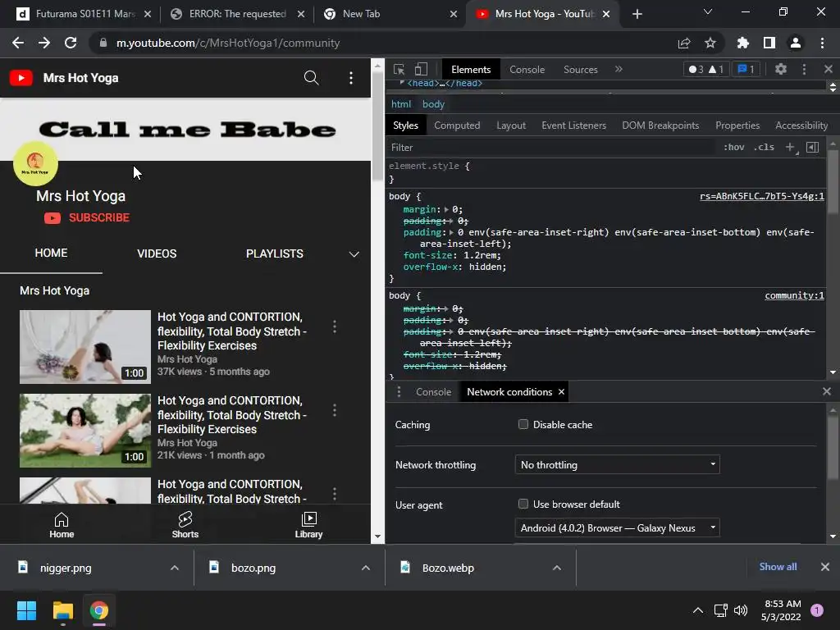Expand the head element in the DOM tree
Screen dimensions: 840x630
(401, 83)
